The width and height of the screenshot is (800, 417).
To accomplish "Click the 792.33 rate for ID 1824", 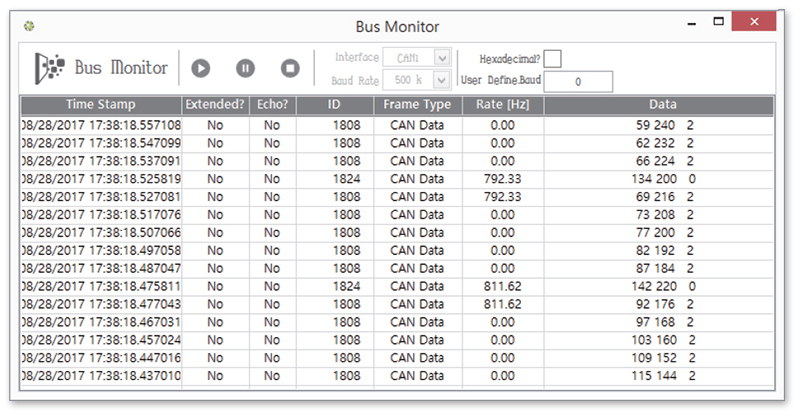I will click(x=503, y=179).
